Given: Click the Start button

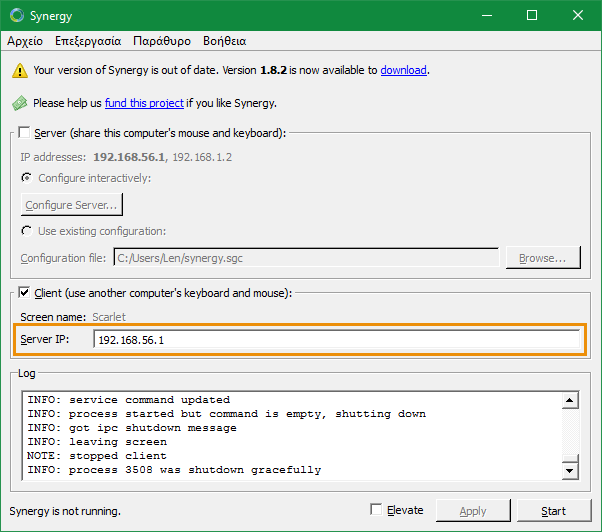Looking at the screenshot, I should click(554, 511).
